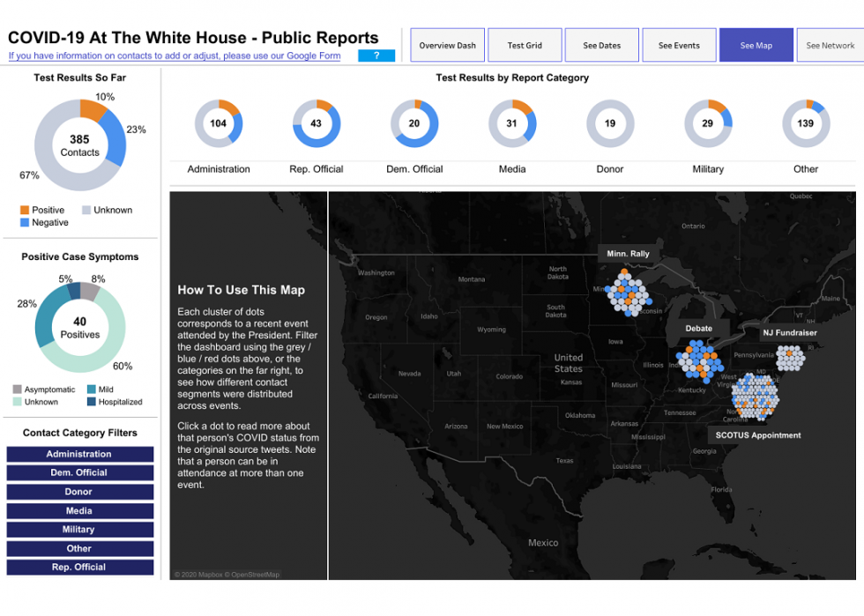The height and width of the screenshot is (616, 864).
Task: Click the Unknown grey test legend swatch
Action: click(x=86, y=210)
